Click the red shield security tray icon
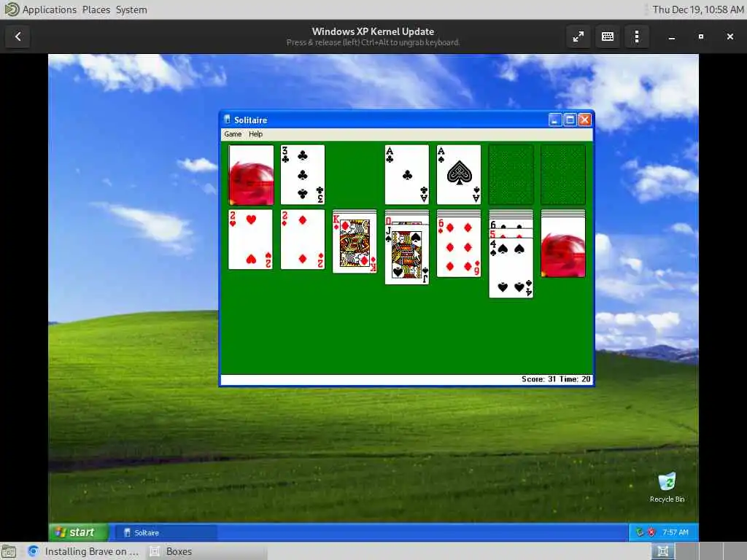This screenshot has height=560, width=747. (x=651, y=532)
